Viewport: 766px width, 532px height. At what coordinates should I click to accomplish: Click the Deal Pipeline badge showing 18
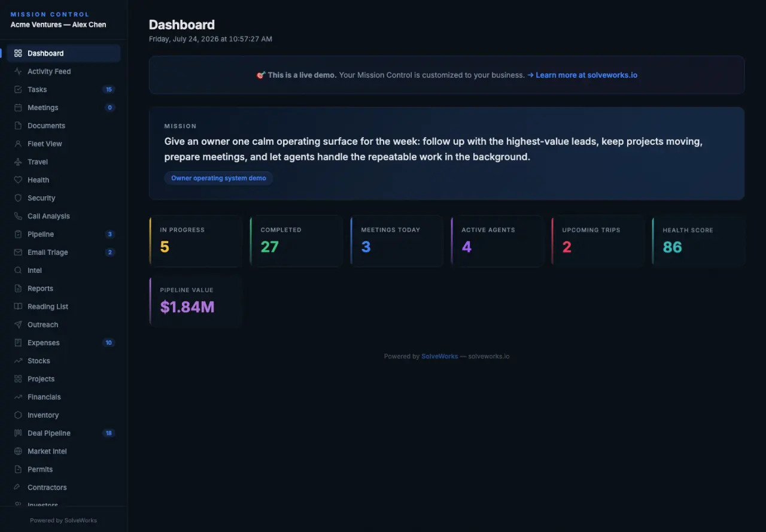pos(108,433)
